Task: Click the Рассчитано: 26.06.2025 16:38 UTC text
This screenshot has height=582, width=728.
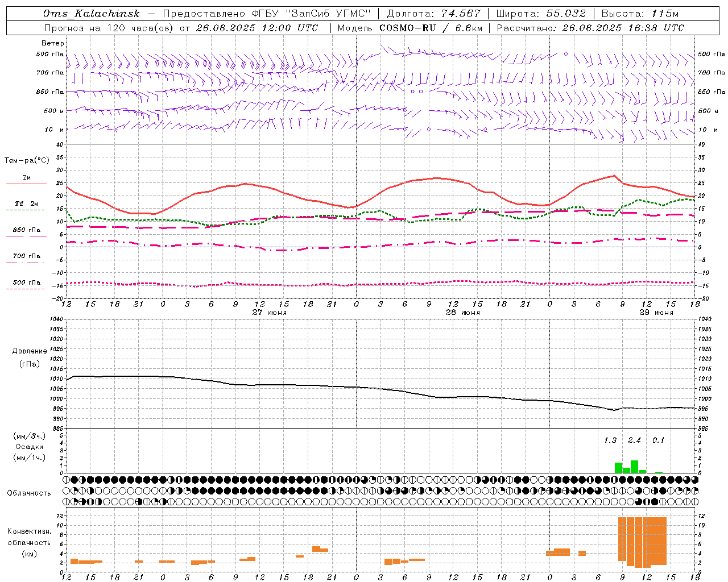Action: [590, 28]
